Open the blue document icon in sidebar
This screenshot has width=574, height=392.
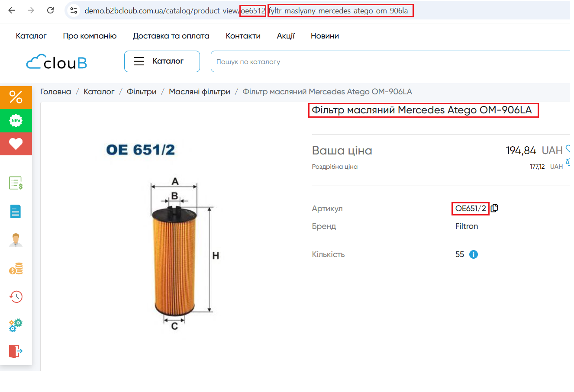coord(16,212)
